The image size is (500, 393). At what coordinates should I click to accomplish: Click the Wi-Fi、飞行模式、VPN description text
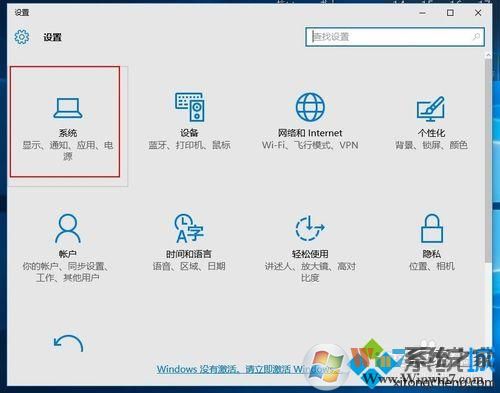pos(310,145)
